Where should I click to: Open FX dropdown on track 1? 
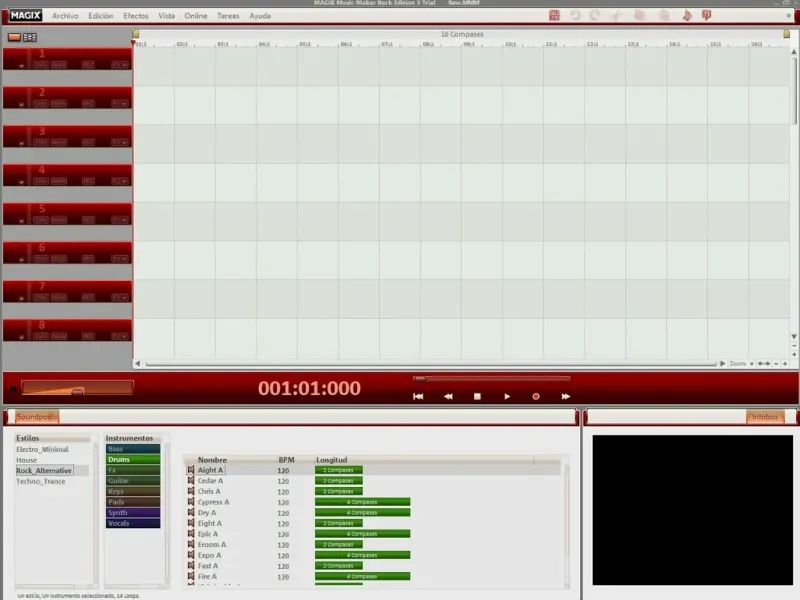[120, 65]
